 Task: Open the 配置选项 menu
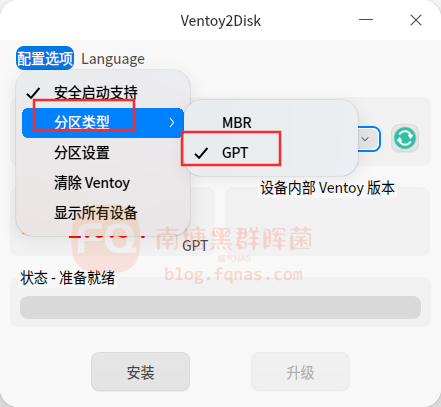(45, 59)
